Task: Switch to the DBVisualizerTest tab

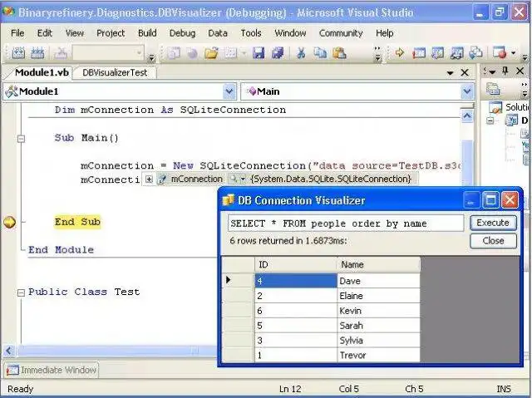Action: (x=115, y=72)
